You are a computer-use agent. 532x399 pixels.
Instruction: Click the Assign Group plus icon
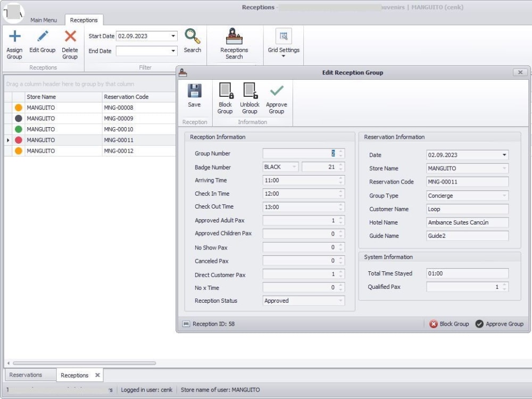pos(14,36)
